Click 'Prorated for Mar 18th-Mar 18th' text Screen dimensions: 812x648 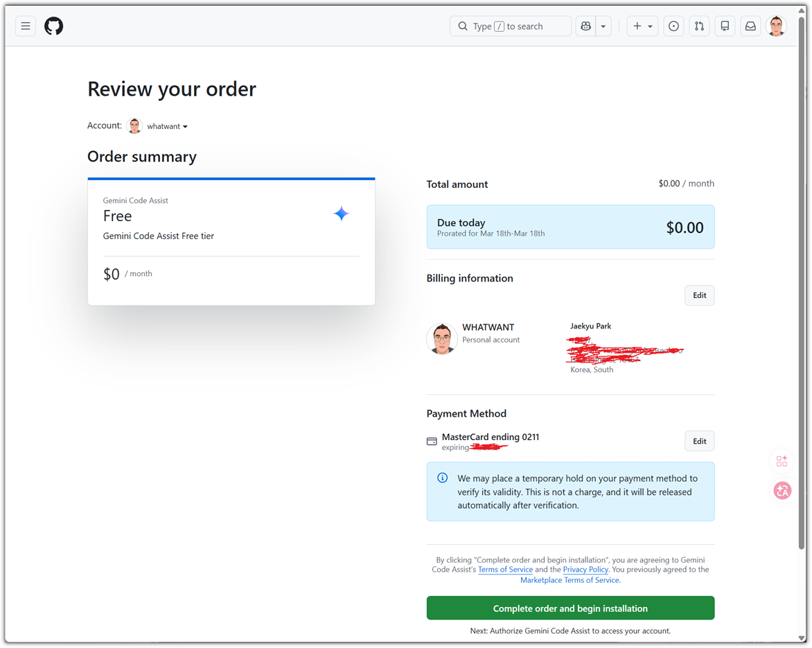tap(491, 234)
